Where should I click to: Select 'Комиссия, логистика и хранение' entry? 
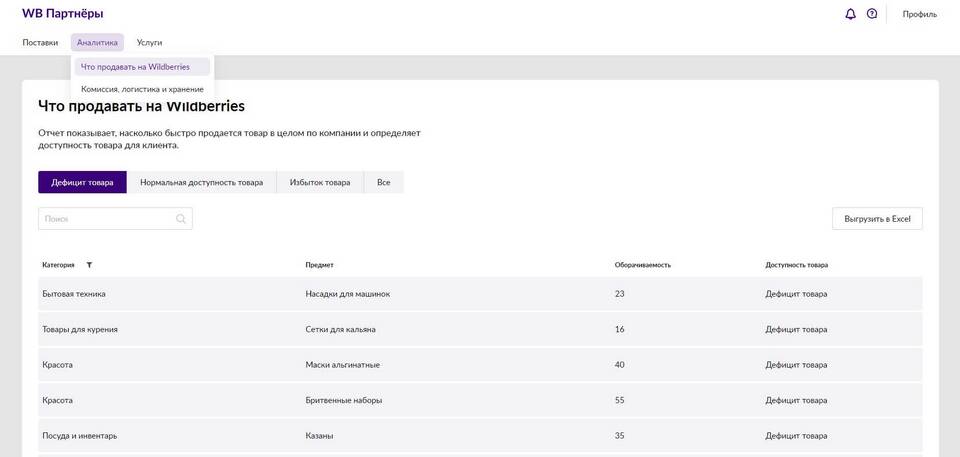point(143,89)
